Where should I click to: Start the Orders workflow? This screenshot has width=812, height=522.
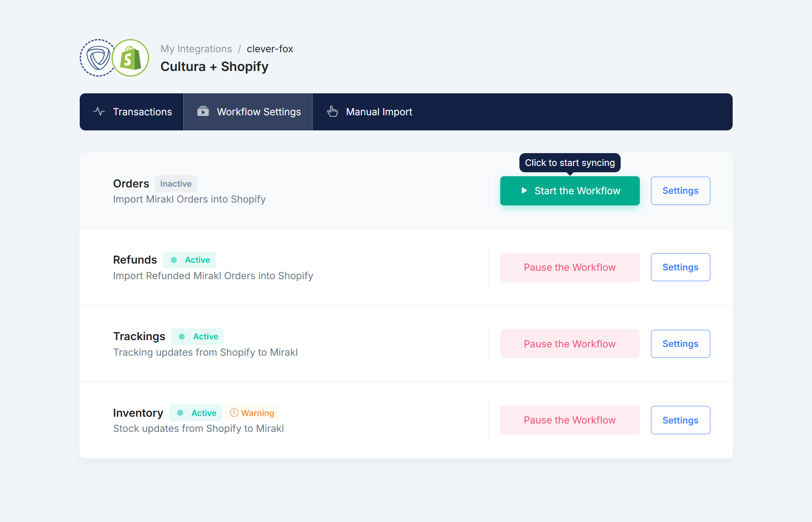point(570,191)
